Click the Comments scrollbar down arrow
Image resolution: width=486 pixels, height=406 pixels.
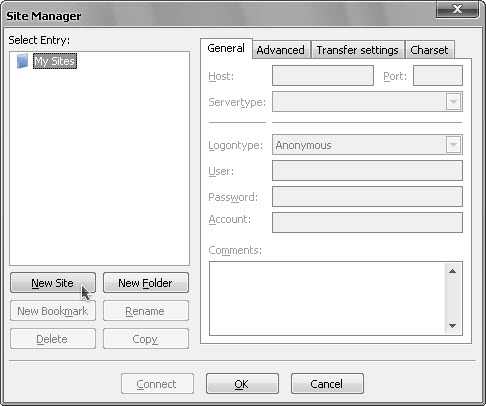(452, 326)
